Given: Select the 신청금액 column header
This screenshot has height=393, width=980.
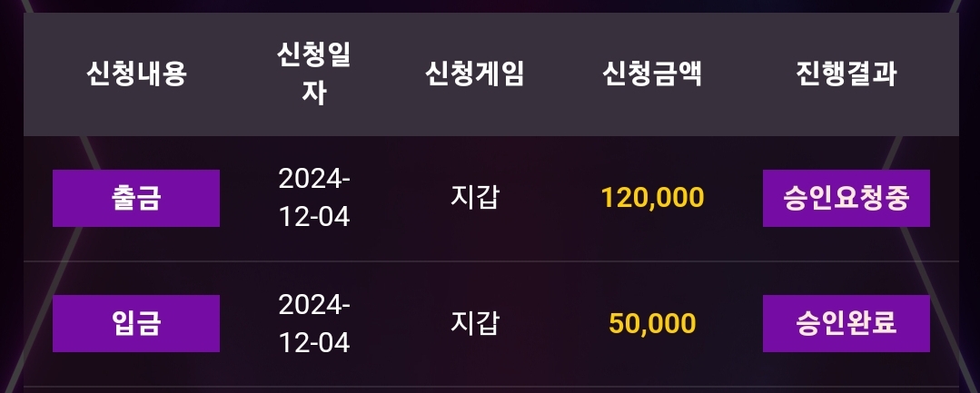Looking at the screenshot, I should click(x=652, y=74).
